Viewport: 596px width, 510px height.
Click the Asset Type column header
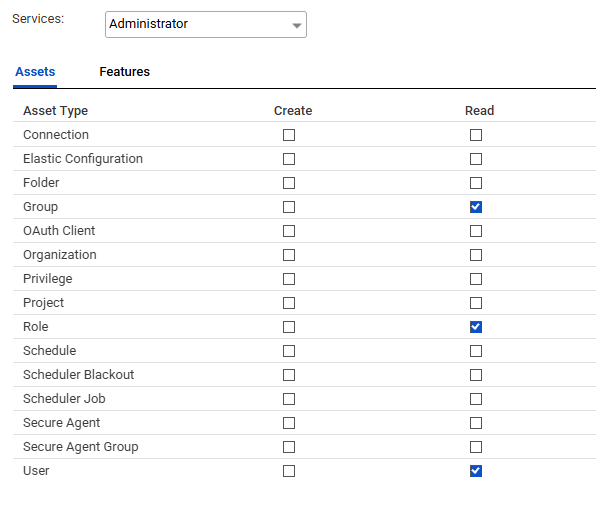pos(55,111)
